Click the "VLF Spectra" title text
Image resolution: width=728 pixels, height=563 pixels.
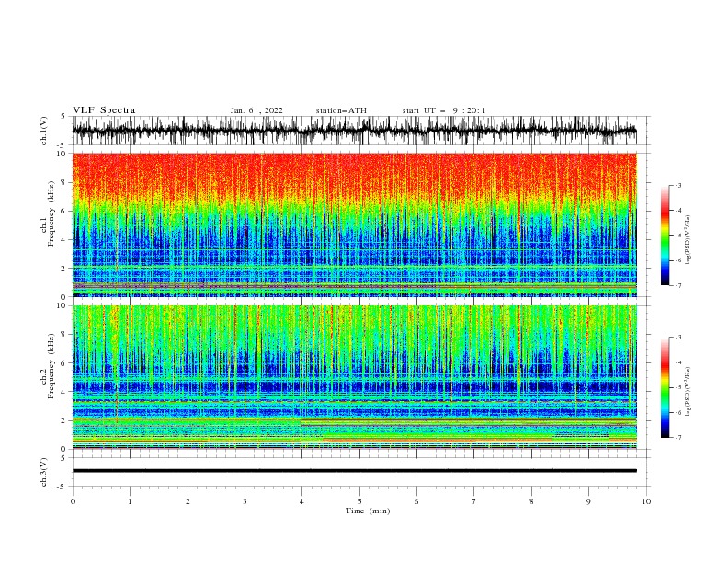click(x=104, y=110)
